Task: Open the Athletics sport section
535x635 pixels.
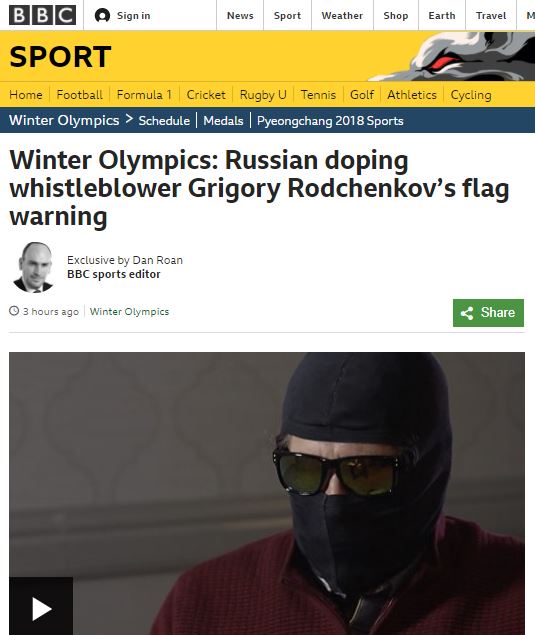Action: click(x=412, y=95)
